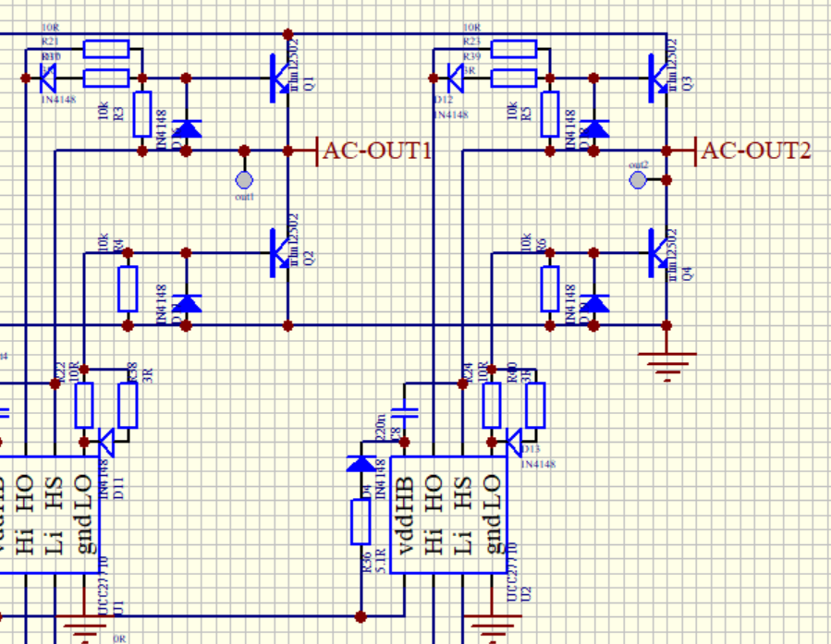Select resistor R40 3R body
Image resolution: width=831 pixels, height=644 pixels.
535,405
